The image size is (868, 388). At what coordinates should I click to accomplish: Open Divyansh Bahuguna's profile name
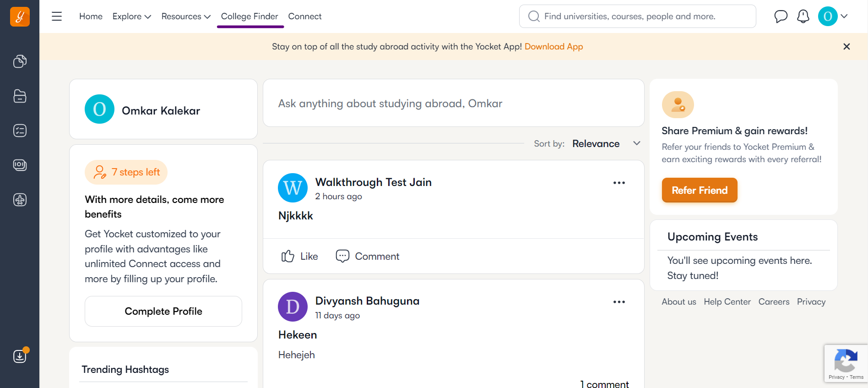[367, 301]
